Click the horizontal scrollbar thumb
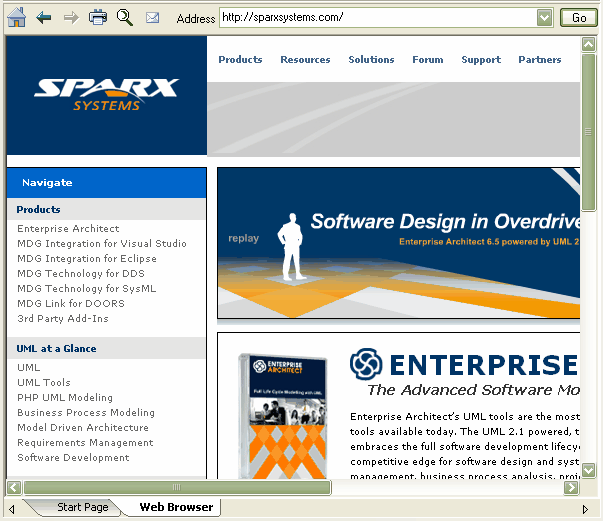The image size is (603, 521). point(177,488)
